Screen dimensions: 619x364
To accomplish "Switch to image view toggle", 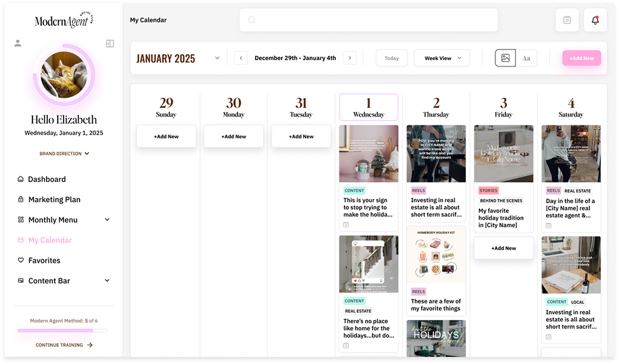I will pyautogui.click(x=505, y=58).
